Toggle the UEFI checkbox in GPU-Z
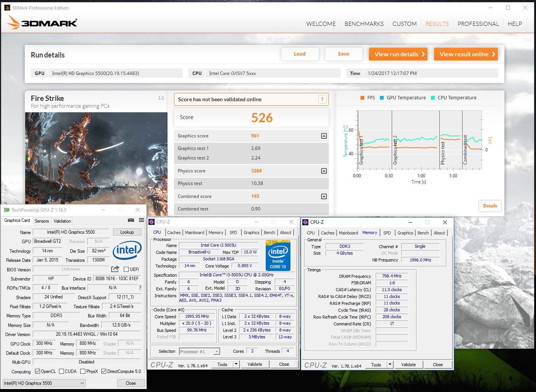 click(x=126, y=269)
